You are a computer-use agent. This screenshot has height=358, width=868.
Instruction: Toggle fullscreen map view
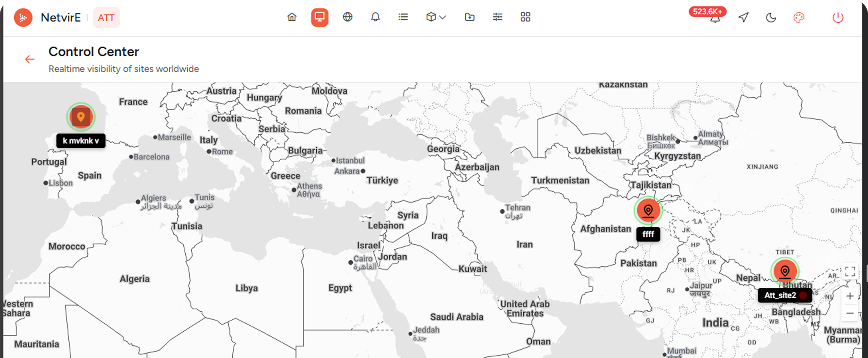coord(850,272)
